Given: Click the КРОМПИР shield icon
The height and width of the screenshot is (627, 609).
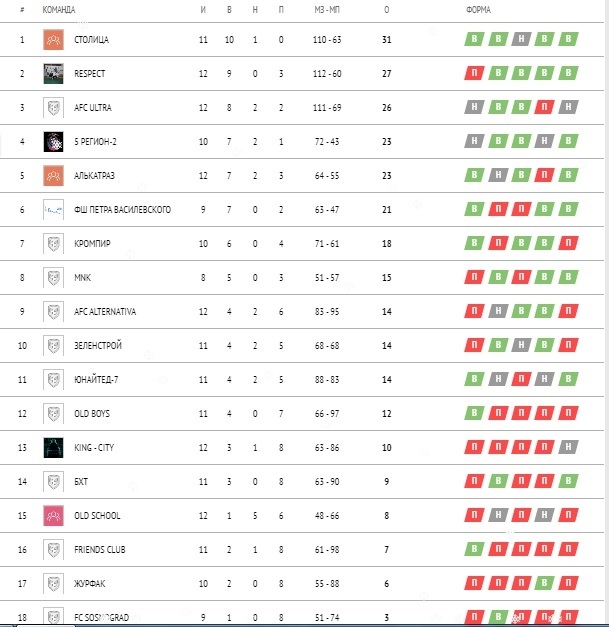Looking at the screenshot, I should pyautogui.click(x=53, y=244).
